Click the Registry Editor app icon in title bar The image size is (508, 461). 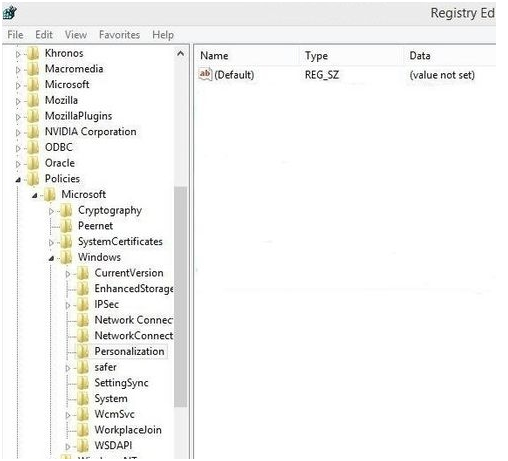click(10, 13)
